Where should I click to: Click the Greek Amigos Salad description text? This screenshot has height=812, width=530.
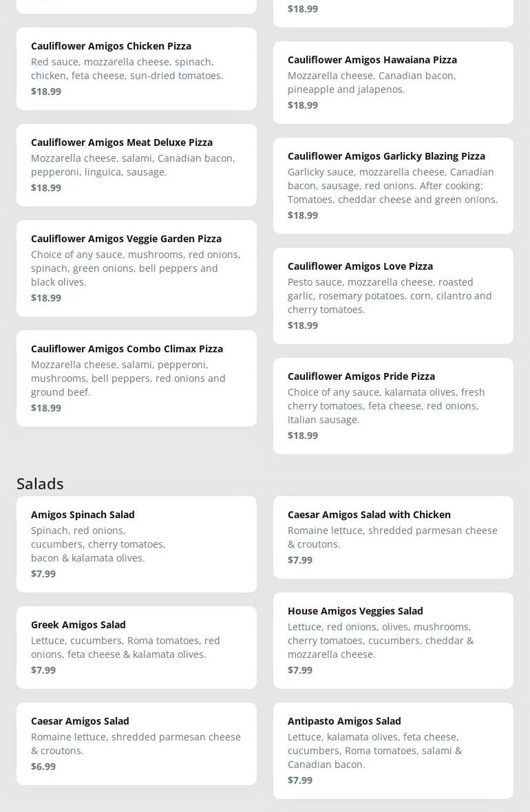pos(125,648)
